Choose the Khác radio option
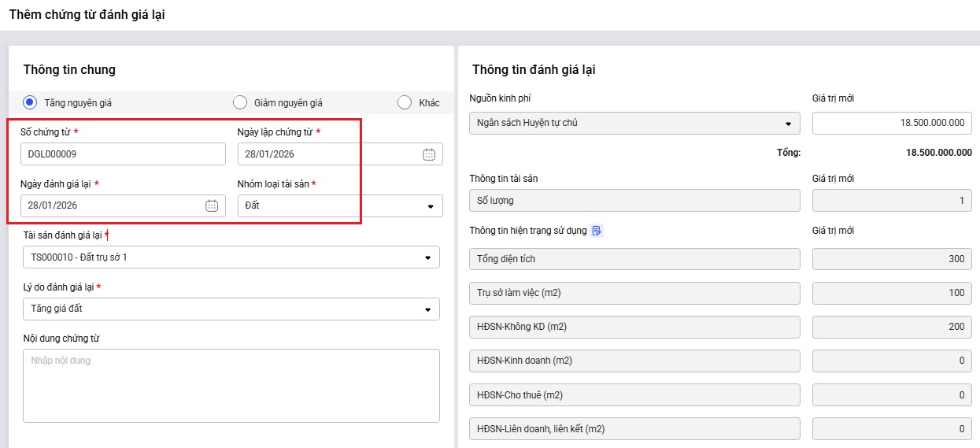This screenshot has height=448, width=980. point(405,102)
